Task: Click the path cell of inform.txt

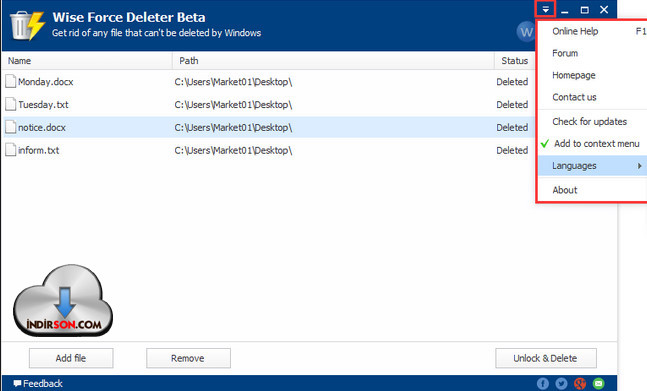Action: click(x=233, y=150)
